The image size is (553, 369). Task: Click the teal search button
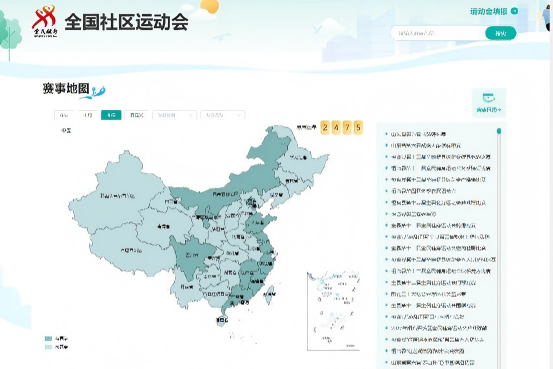(x=500, y=34)
